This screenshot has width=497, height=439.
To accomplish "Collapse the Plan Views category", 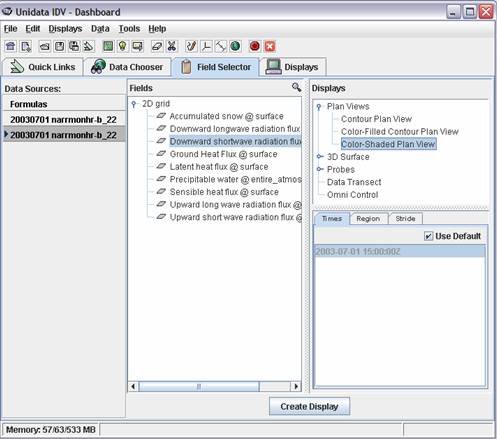I will [319, 107].
